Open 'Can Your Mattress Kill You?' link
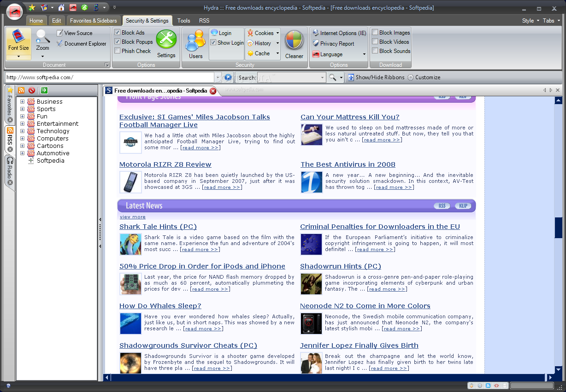The height and width of the screenshot is (392, 566). (x=350, y=117)
